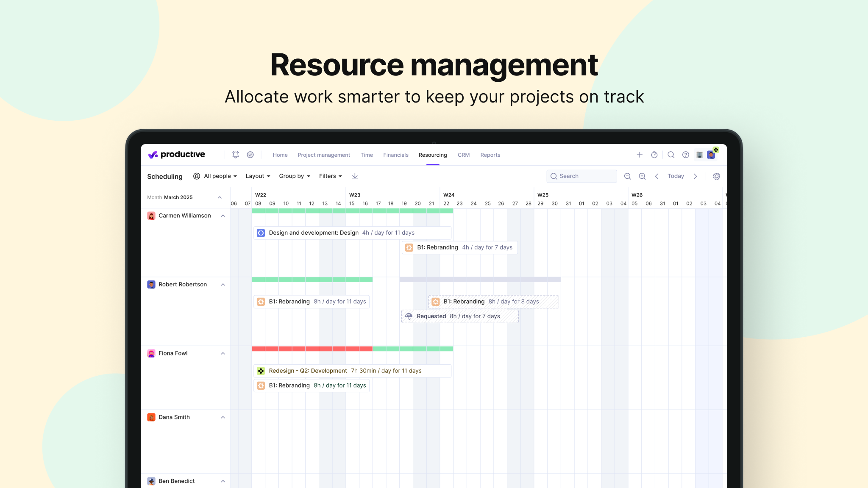The image size is (868, 488).
Task: Collapse Robert Robertson's row
Action: click(x=223, y=285)
